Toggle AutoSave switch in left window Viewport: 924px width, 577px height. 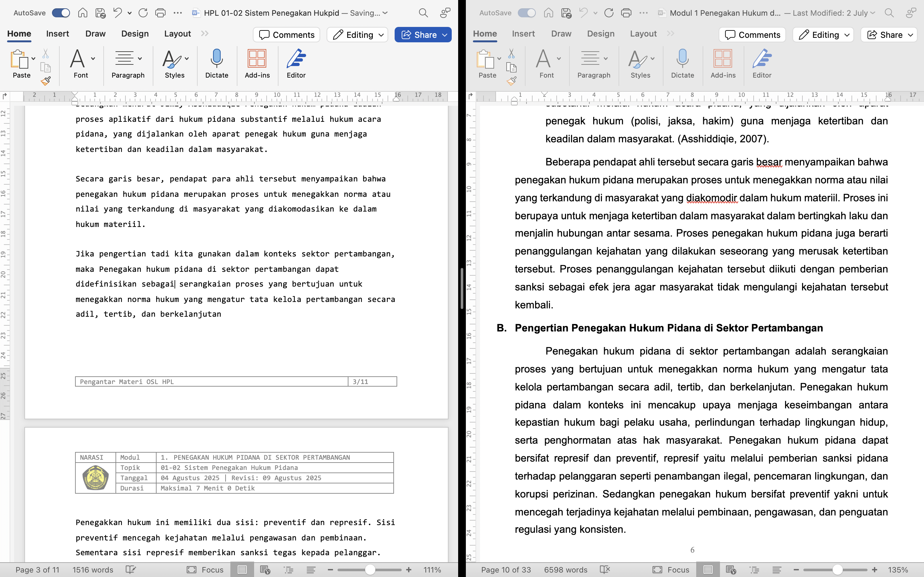[61, 13]
